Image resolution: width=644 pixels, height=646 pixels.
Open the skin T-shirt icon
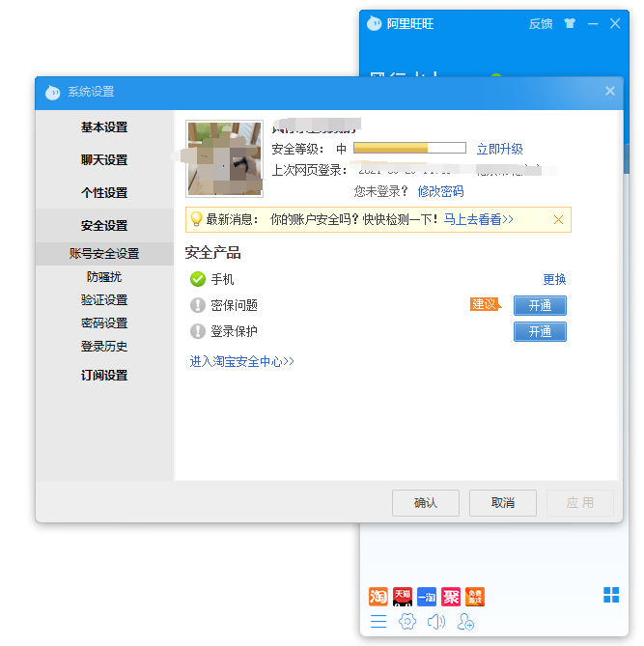pos(570,23)
